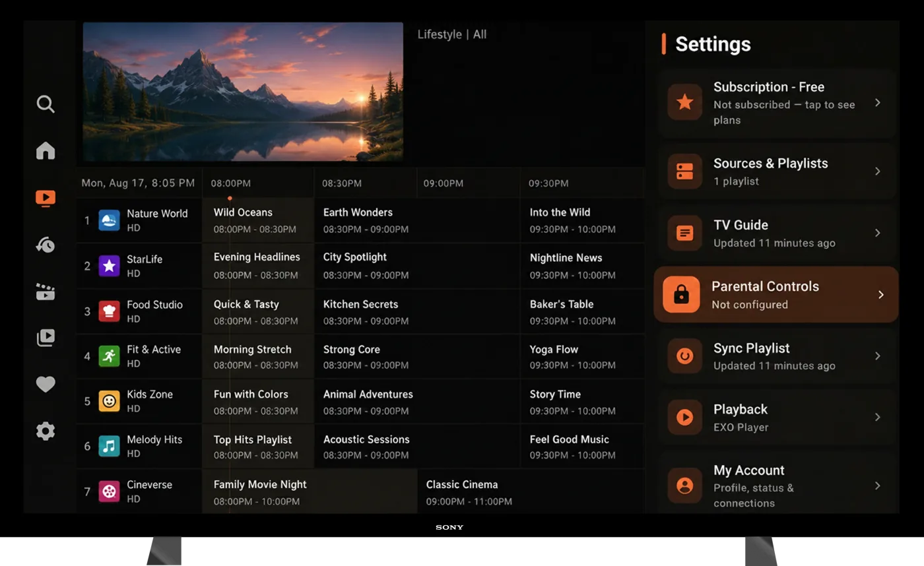The width and height of the screenshot is (924, 566).
Task: Click the Melody Hits music channel logo
Action: [109, 446]
